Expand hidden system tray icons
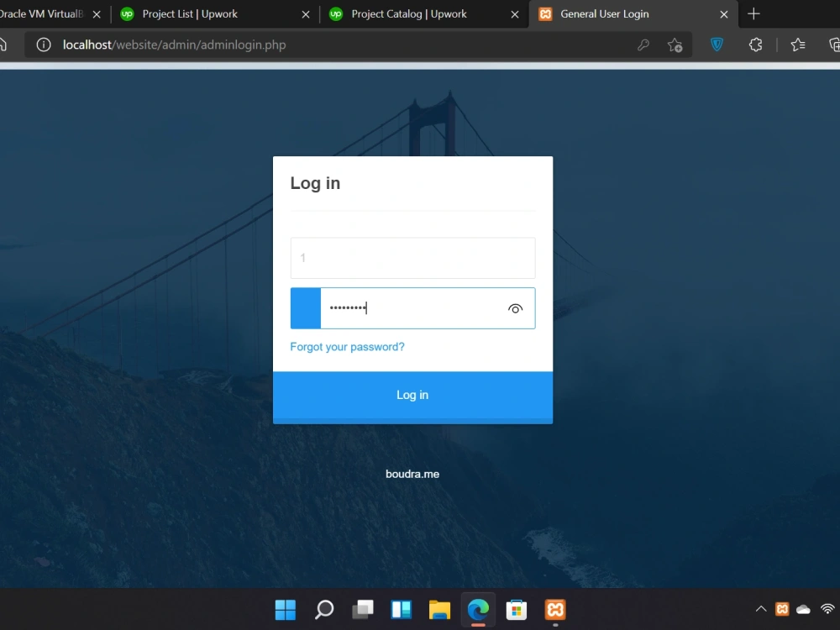 pos(761,609)
